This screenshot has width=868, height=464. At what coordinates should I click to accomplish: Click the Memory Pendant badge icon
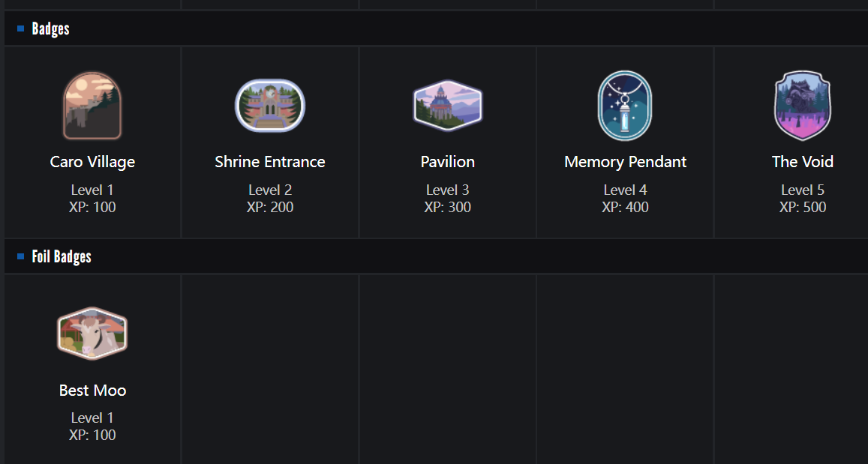click(x=625, y=106)
